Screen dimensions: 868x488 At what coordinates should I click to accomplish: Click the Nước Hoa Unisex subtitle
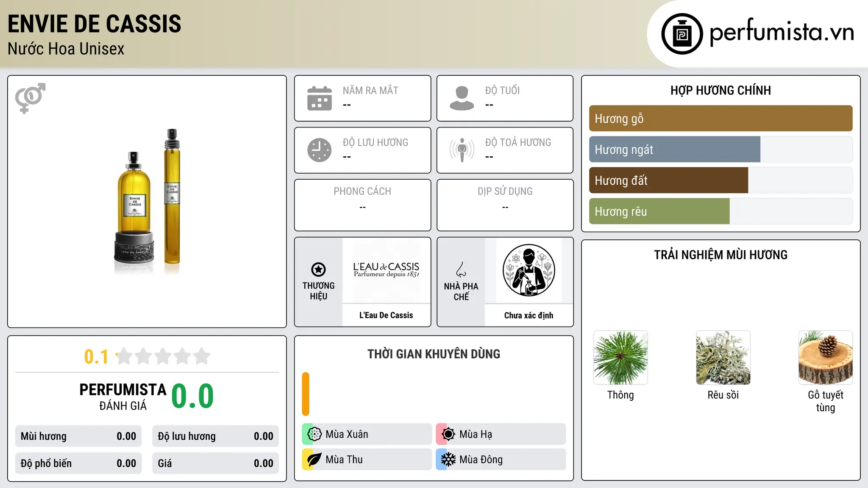[x=66, y=49]
